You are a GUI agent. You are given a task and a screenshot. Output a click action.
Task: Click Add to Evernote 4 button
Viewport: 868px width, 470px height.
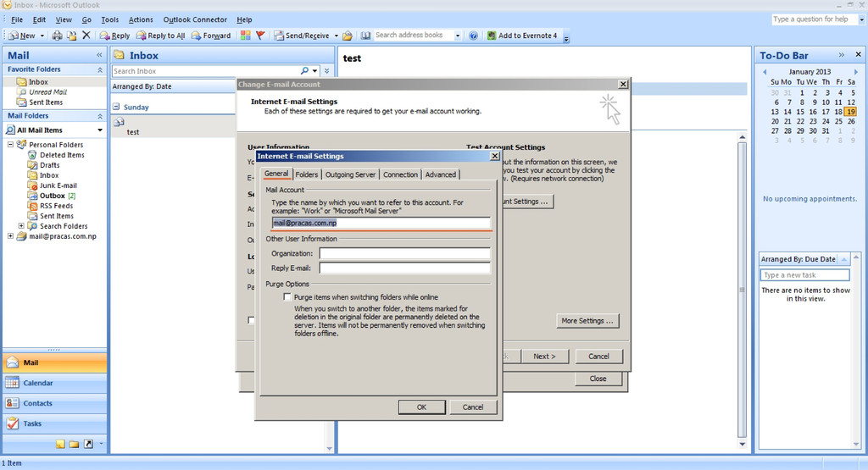coord(522,36)
